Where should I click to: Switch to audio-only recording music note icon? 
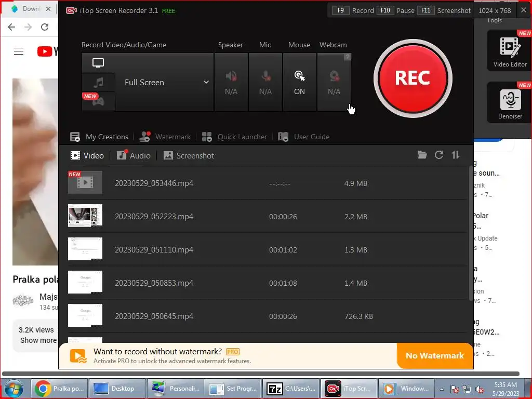coord(98,82)
